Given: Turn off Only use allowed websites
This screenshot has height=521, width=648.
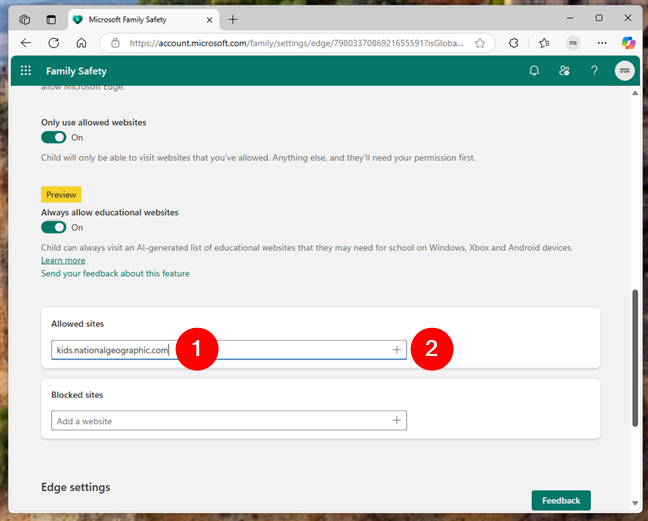Looking at the screenshot, I should pos(53,137).
